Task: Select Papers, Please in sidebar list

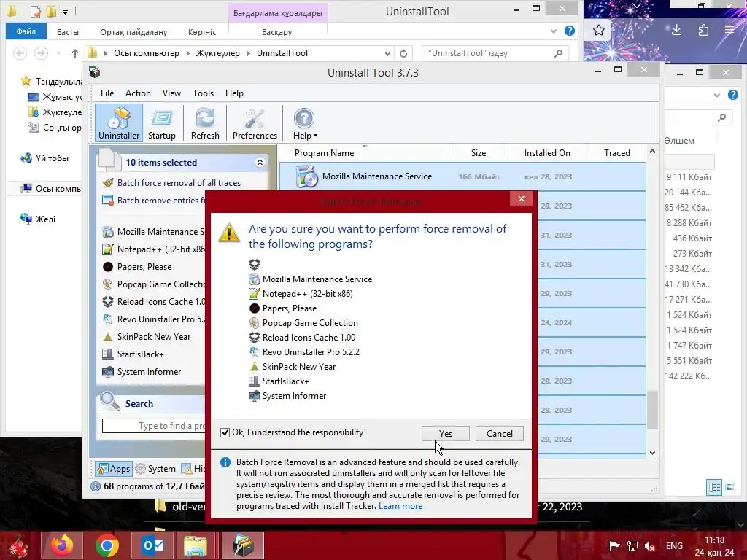Action: coord(144,267)
